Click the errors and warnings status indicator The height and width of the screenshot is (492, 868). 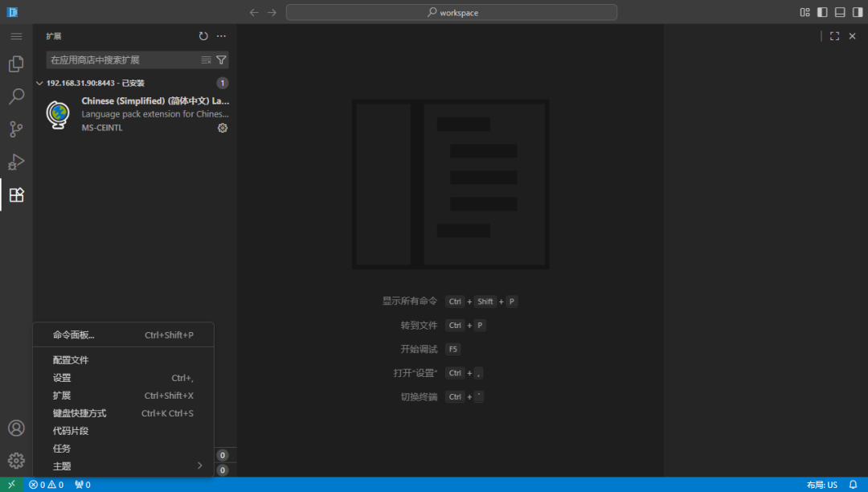pyautogui.click(x=46, y=485)
